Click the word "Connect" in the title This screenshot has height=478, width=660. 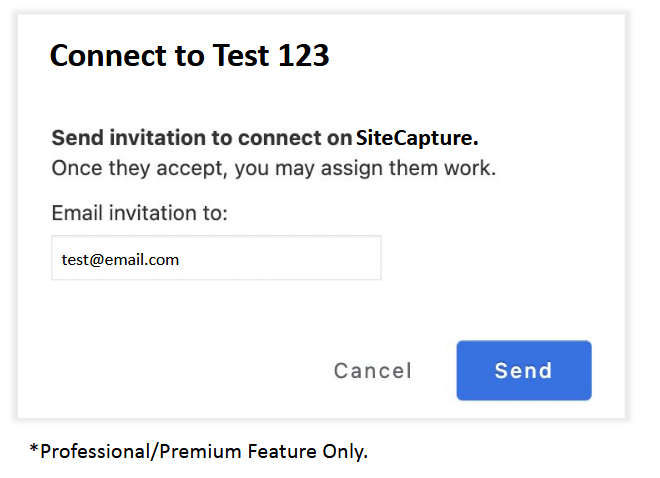(108, 56)
